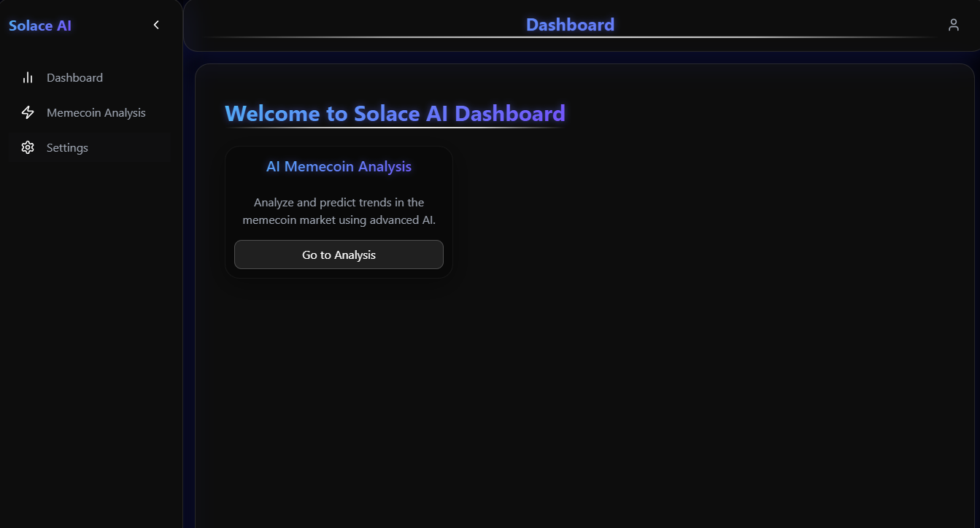Click the Dashboard header title
The width and height of the screenshot is (980, 528).
pyautogui.click(x=570, y=24)
